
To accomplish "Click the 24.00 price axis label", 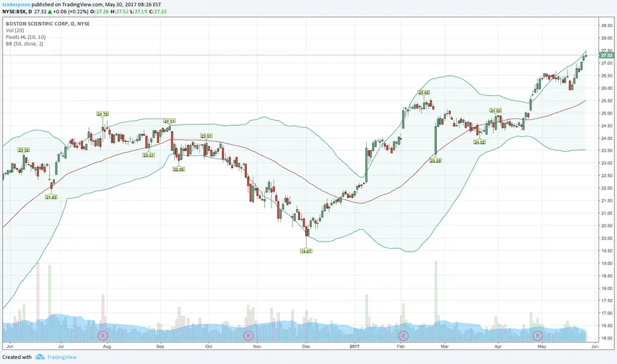I will click(x=606, y=138).
